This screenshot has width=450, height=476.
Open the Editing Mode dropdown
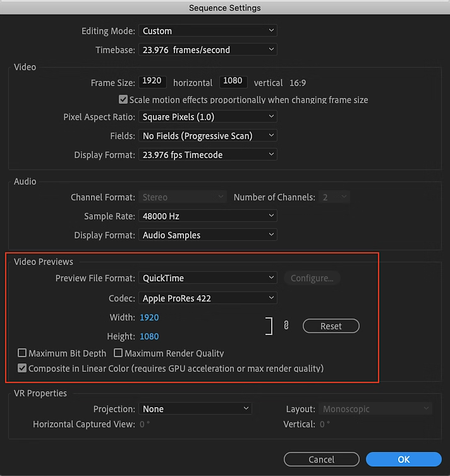click(x=207, y=31)
